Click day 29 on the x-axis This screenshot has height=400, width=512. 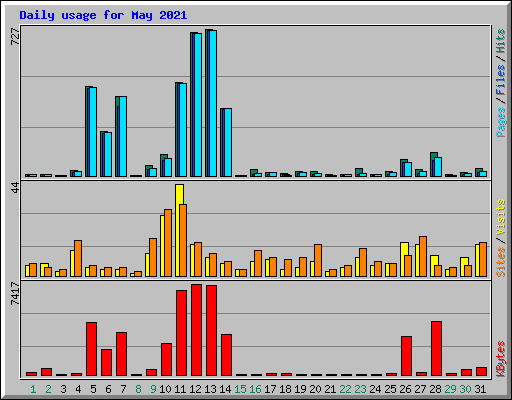pos(450,389)
